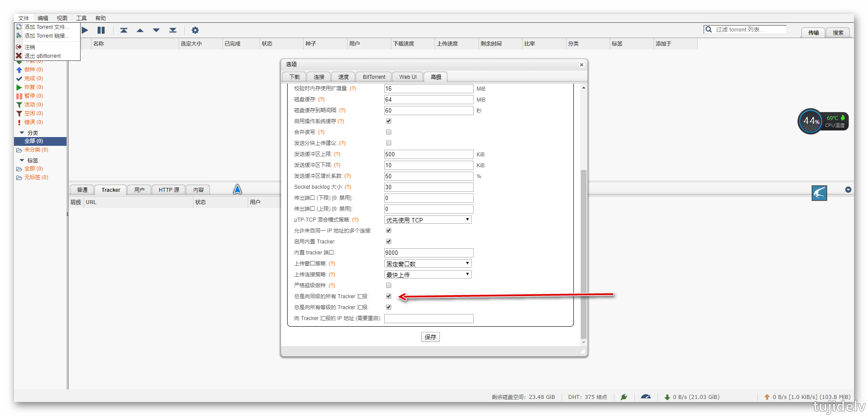Image resolution: width=868 pixels, height=416 pixels.
Task: Click the connection status plug icon
Action: point(624,397)
